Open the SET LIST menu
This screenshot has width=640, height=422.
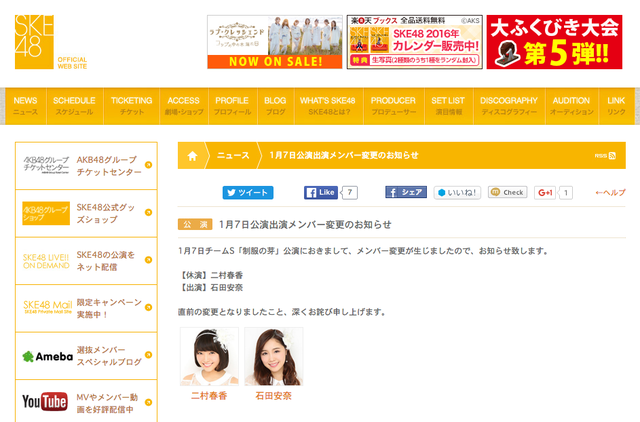click(x=448, y=106)
